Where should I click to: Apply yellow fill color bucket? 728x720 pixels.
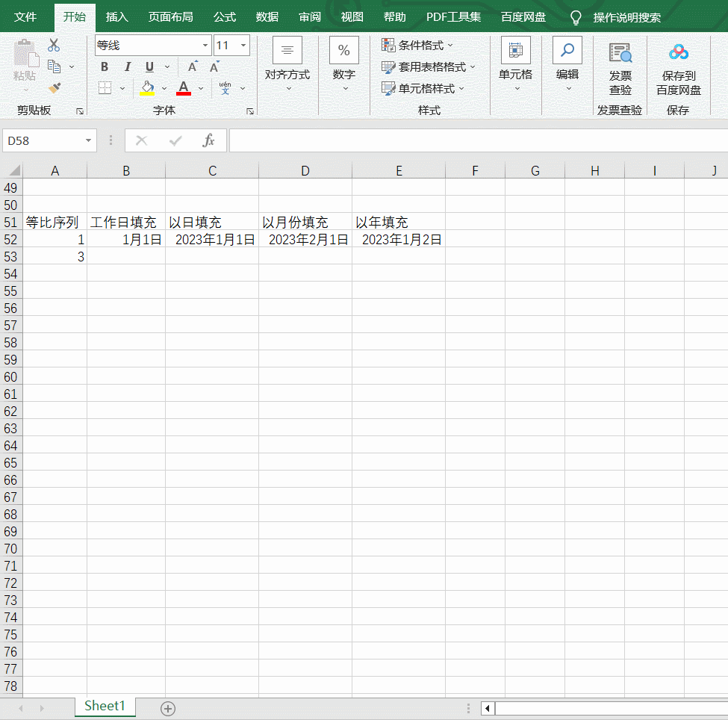click(147, 88)
